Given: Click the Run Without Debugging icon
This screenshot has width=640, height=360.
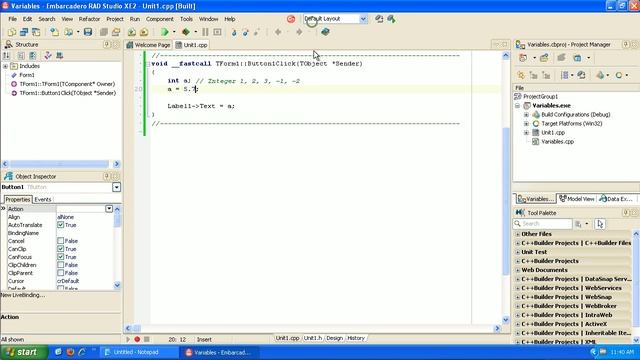Looking at the screenshot, I should click(x=186, y=32).
